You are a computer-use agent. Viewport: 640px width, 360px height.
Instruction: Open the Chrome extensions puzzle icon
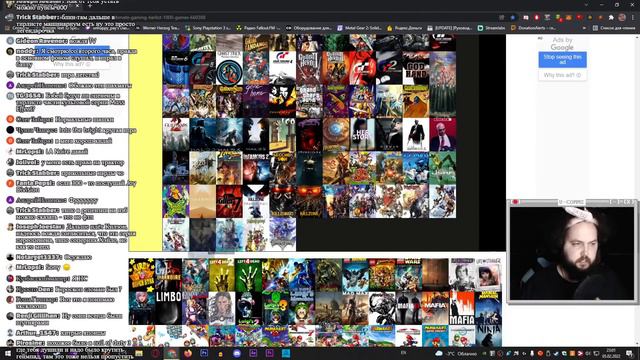611,17
